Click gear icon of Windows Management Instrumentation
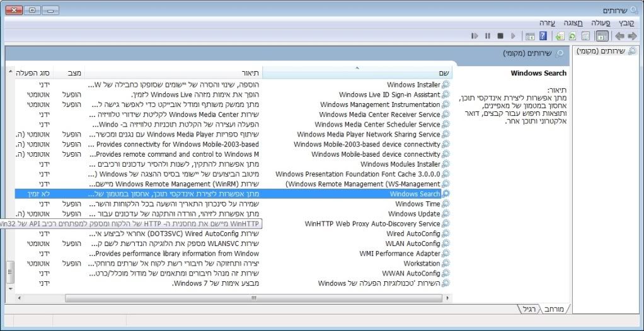644x331 pixels. 446,104
